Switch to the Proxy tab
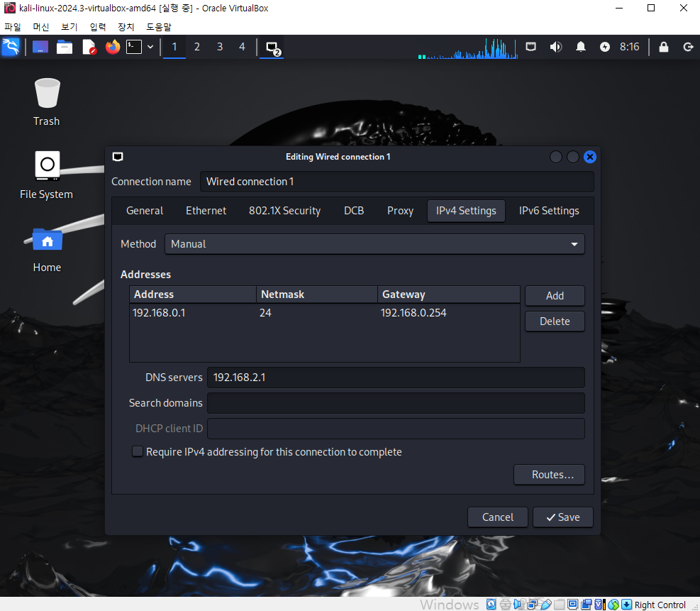Image resolution: width=700 pixels, height=611 pixels. pos(400,211)
